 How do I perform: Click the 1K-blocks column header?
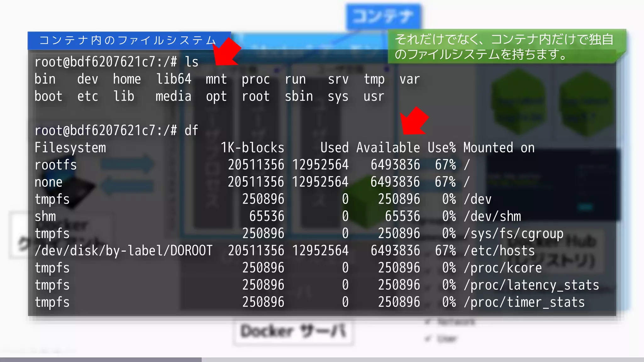(253, 148)
